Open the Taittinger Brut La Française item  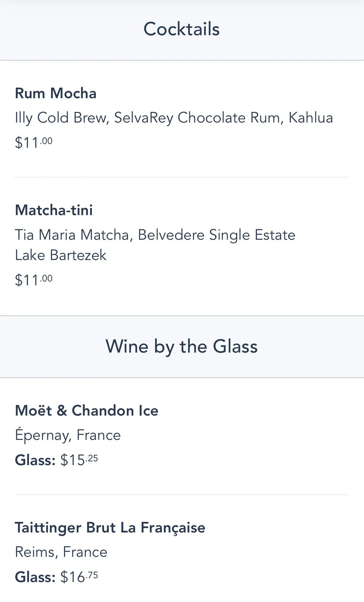110,527
